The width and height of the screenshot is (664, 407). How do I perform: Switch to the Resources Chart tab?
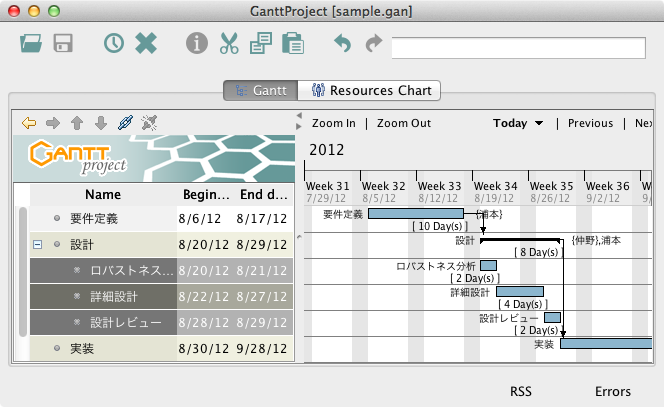tap(369, 90)
